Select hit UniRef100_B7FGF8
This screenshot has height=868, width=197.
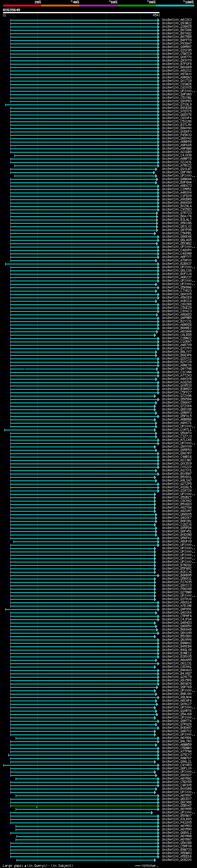coord(177,64)
